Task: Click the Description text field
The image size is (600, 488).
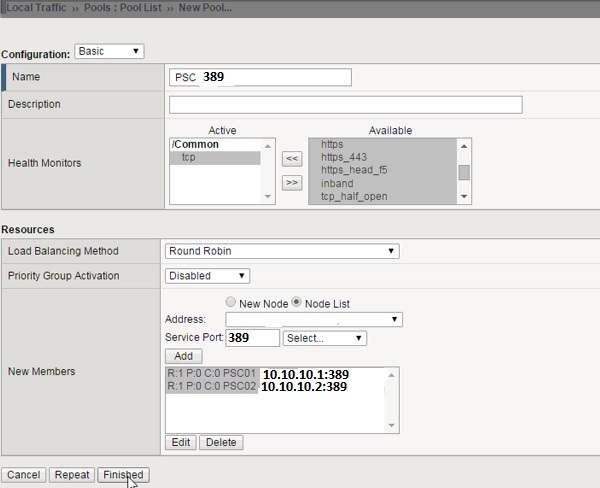Action: coord(345,104)
